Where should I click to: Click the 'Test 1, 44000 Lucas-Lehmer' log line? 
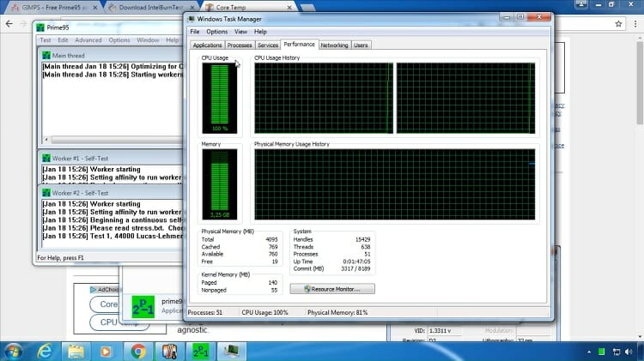click(x=112, y=237)
